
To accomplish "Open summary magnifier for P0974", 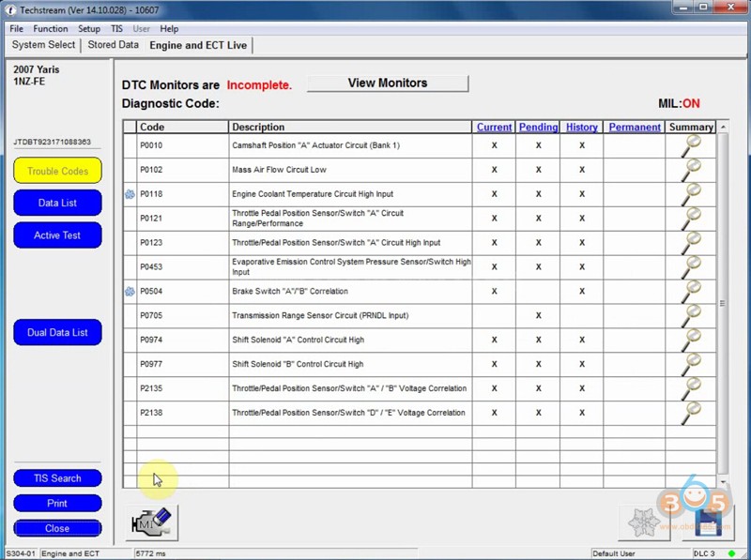I will coord(691,341).
